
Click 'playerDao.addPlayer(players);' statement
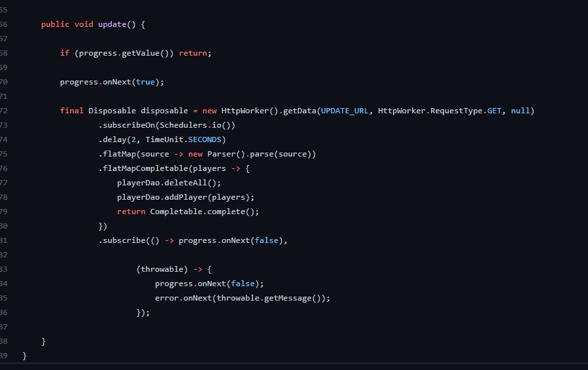(186, 197)
